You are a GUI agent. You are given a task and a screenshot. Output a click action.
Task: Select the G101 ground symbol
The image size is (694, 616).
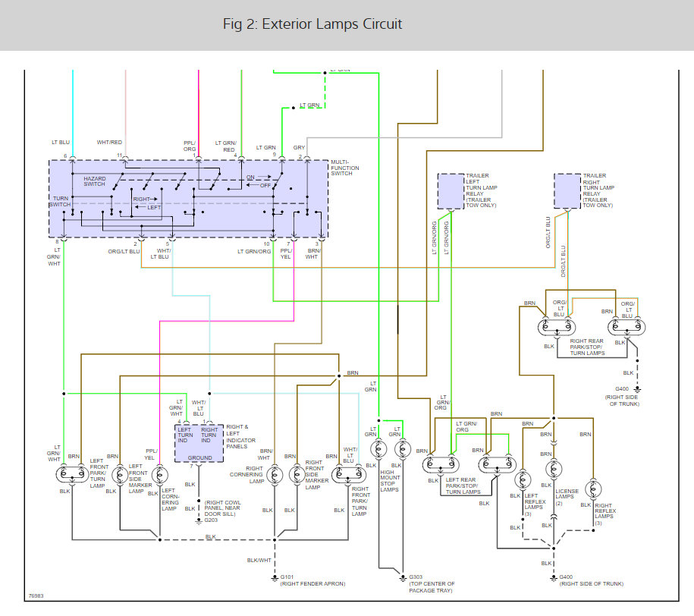click(x=275, y=578)
